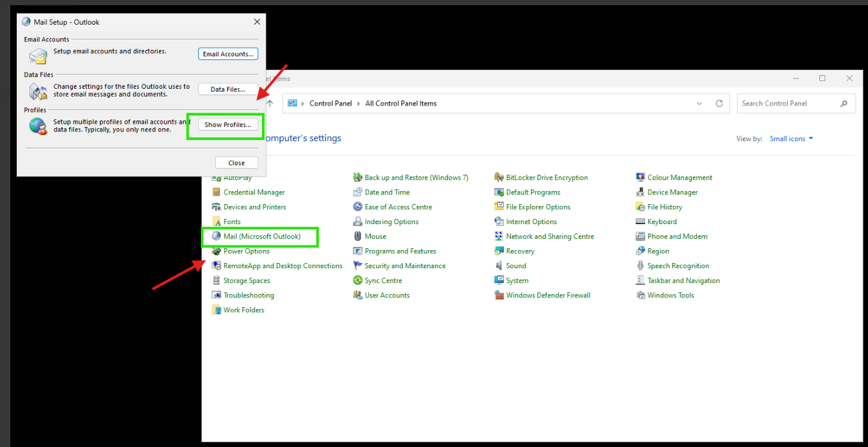Click the Up arrow navigation button

270,104
